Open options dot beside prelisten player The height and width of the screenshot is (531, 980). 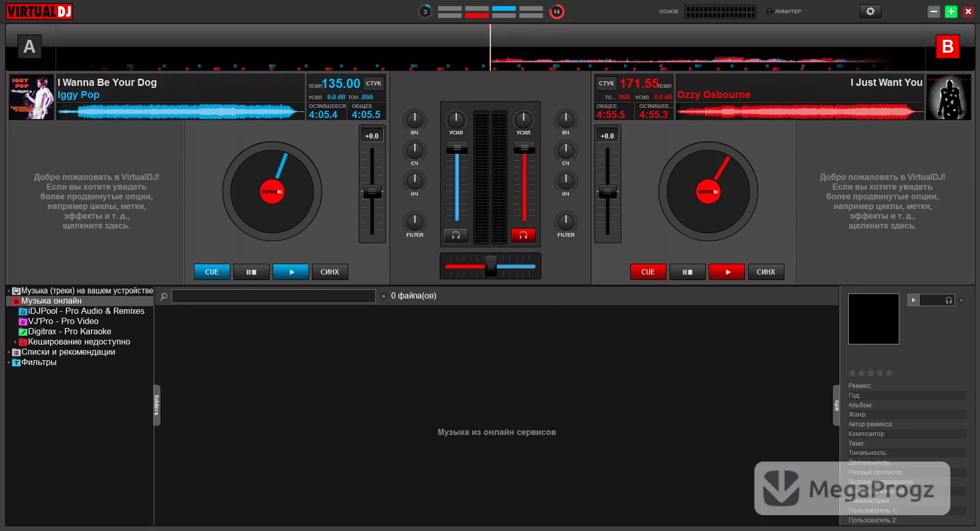(x=961, y=300)
